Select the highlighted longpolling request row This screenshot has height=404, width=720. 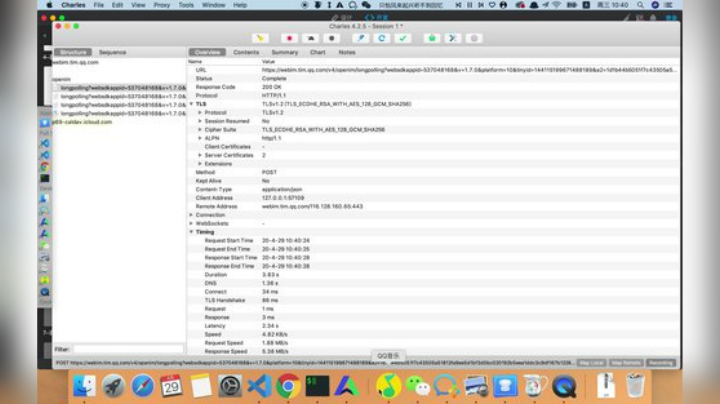119,88
